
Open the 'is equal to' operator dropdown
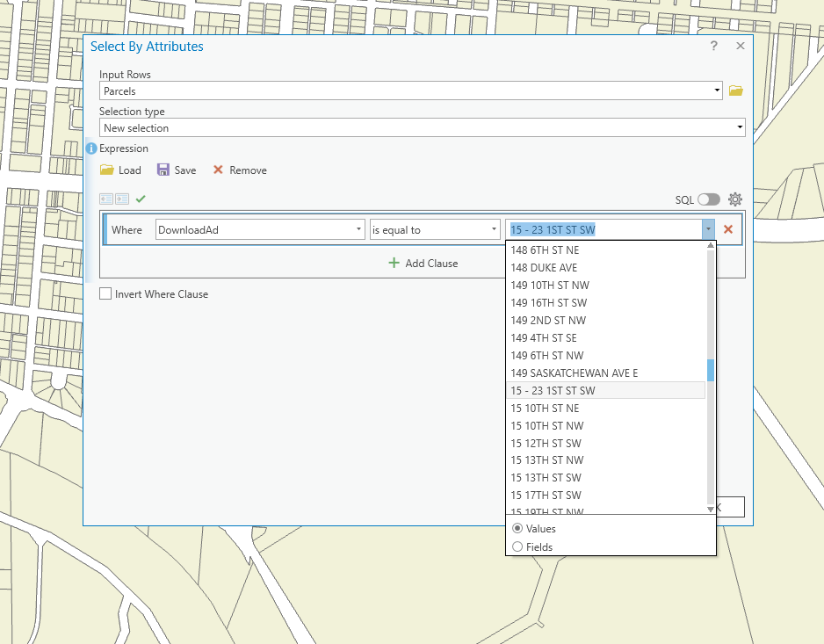click(495, 228)
